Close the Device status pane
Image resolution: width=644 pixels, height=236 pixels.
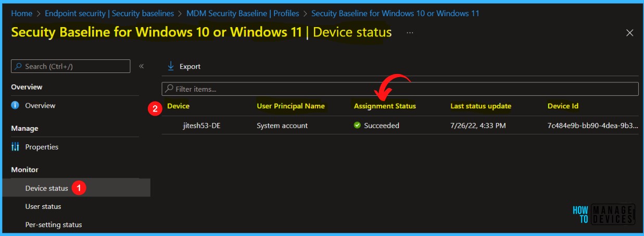tap(629, 33)
